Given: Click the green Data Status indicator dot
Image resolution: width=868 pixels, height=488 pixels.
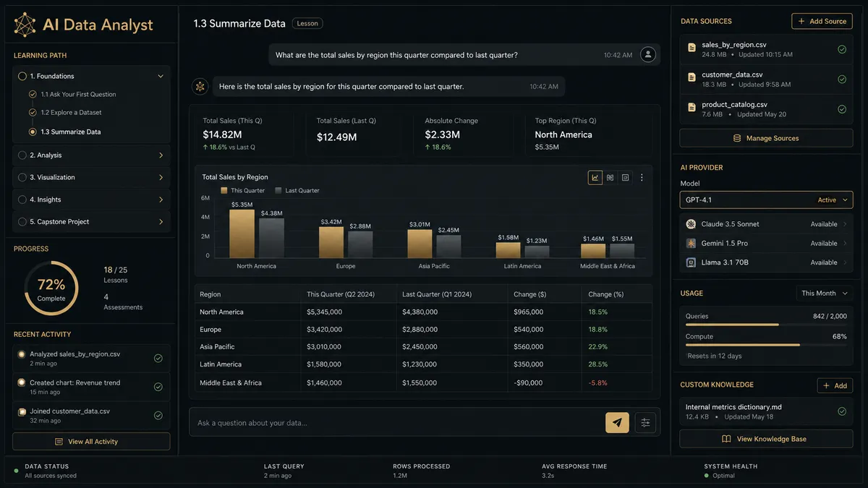Looking at the screenshot, I should coord(16,471).
